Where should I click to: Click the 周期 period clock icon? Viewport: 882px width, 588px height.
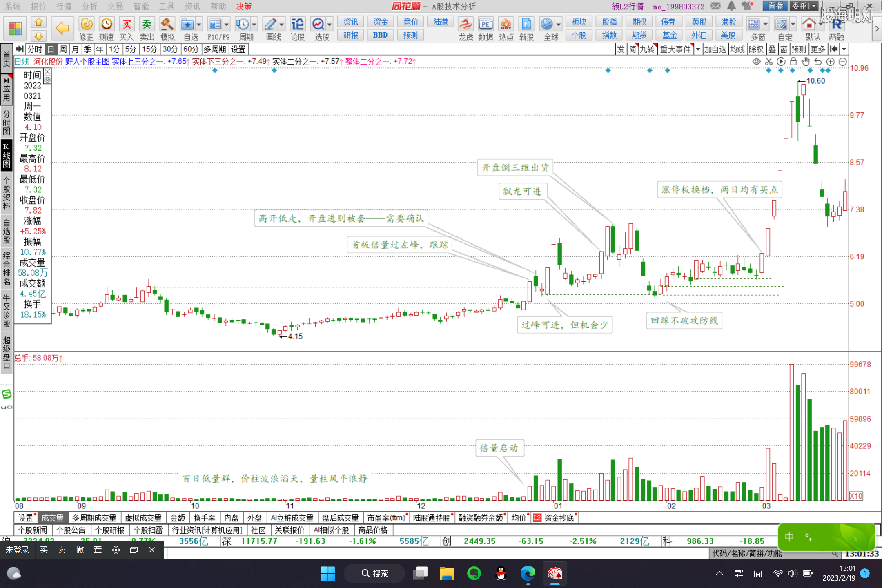point(242,24)
